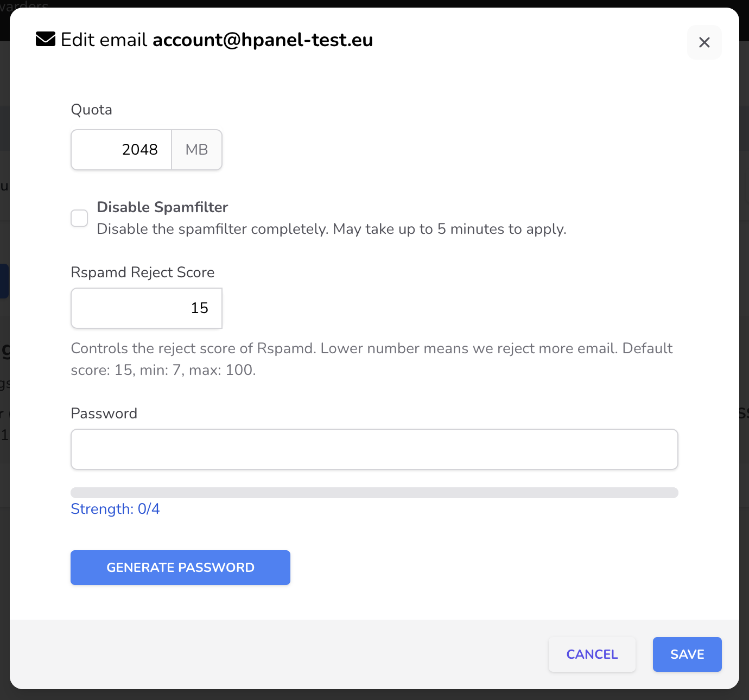Click the Rspamd reject score help text
The image size is (749, 700).
click(372, 359)
